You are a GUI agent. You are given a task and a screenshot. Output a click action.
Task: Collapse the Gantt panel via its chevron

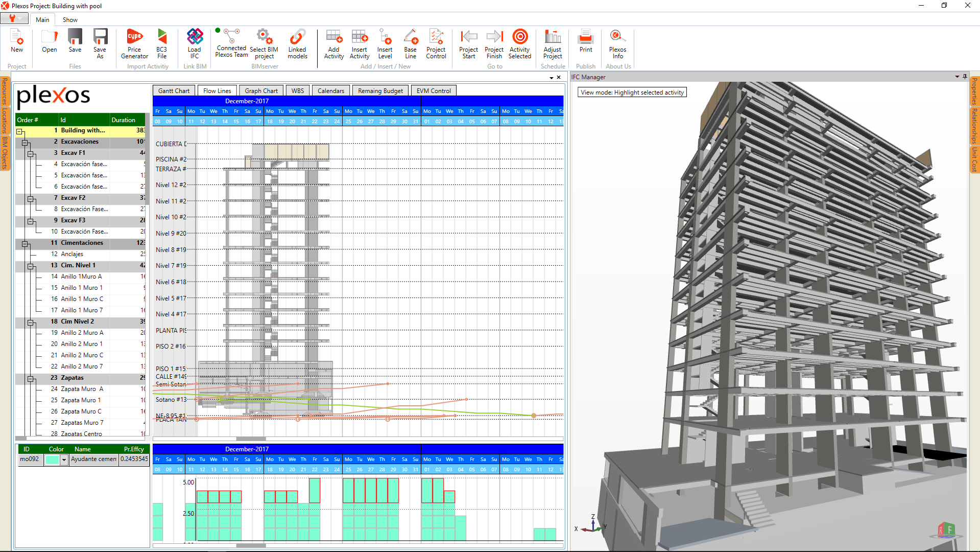point(551,77)
